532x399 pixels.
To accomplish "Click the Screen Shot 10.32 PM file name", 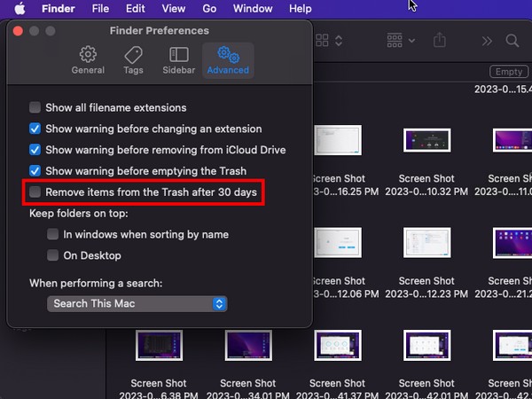I will (426, 185).
